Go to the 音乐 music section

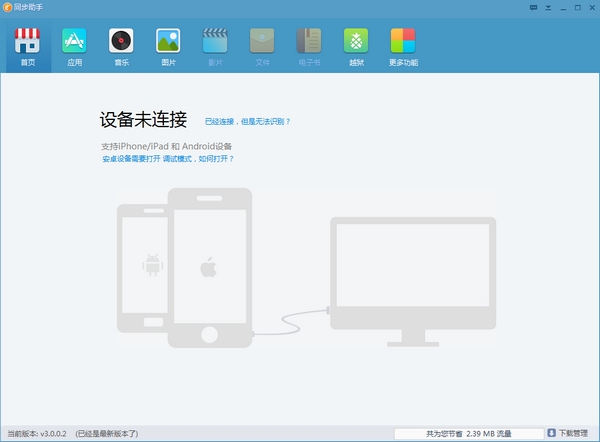pyautogui.click(x=121, y=46)
